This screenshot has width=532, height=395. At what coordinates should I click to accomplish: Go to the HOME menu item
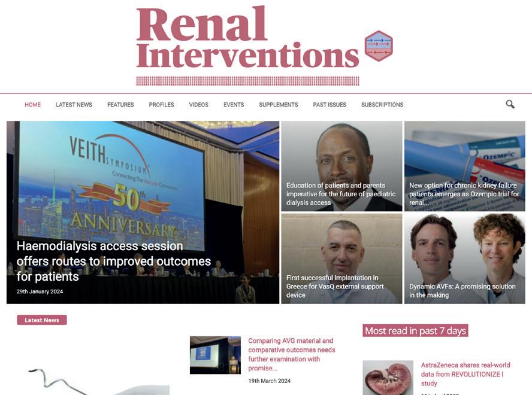[x=32, y=105]
